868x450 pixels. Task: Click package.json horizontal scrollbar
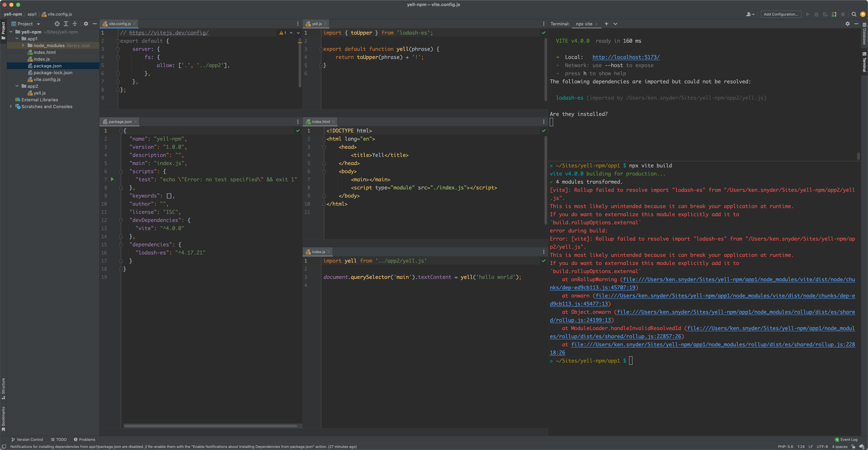211,426
